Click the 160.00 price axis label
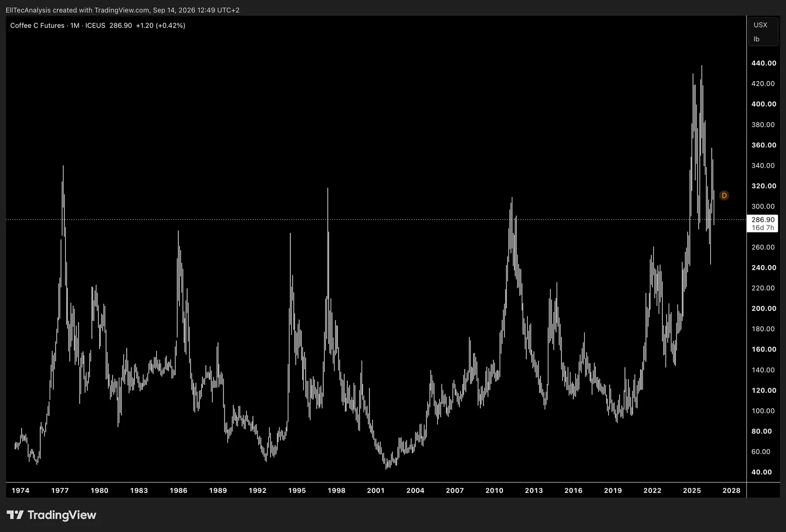Viewport: 786px width, 532px height. pyautogui.click(x=764, y=349)
